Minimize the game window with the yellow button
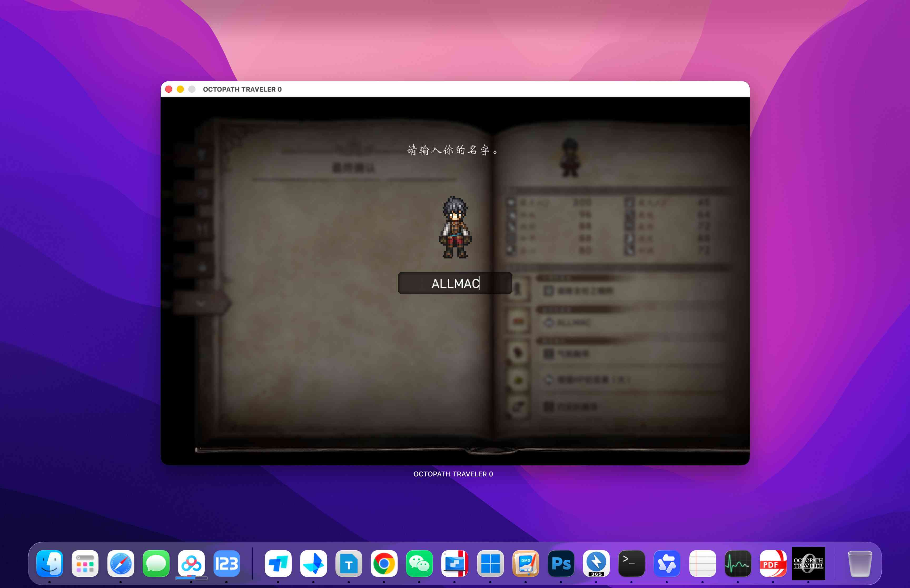 (x=180, y=89)
